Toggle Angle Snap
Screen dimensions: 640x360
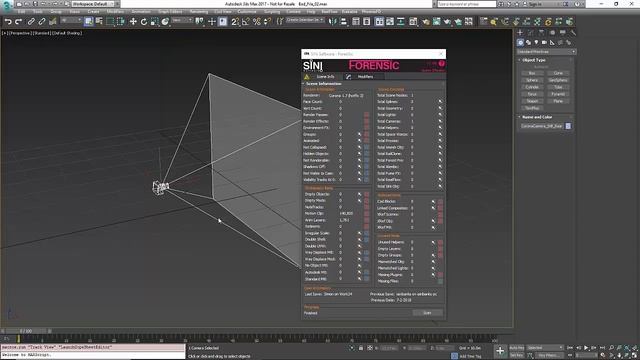click(x=246, y=22)
